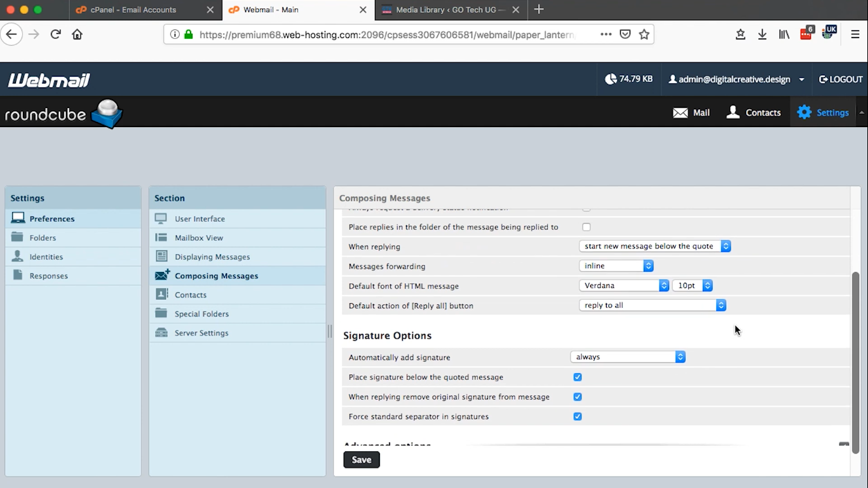
Task: Open the Displaying Messages section
Action: click(x=238, y=257)
